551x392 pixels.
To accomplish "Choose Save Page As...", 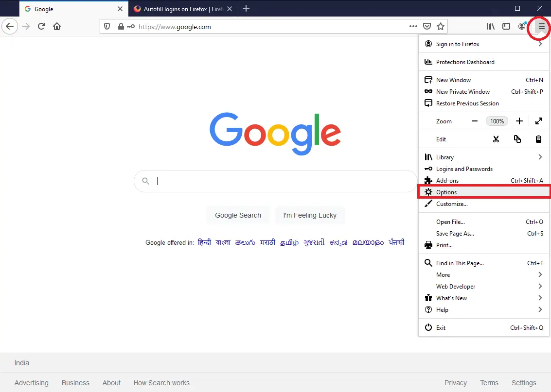I will [484, 233].
